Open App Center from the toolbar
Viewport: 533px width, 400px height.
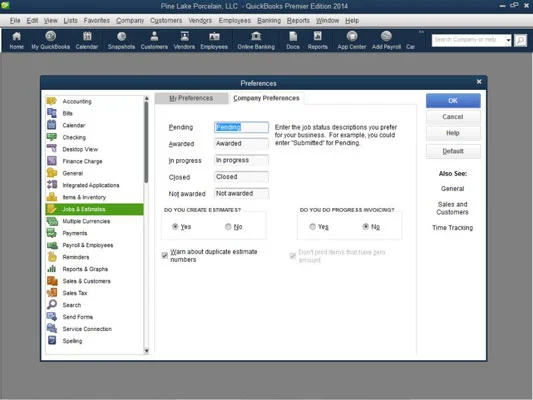352,40
